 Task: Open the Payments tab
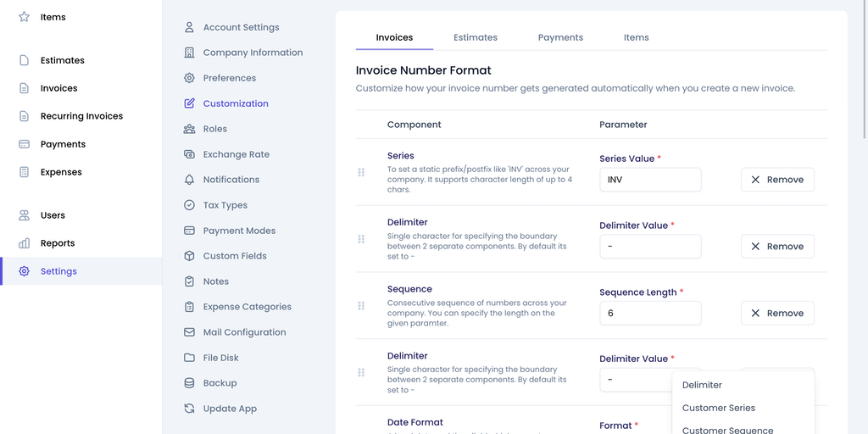coord(560,37)
